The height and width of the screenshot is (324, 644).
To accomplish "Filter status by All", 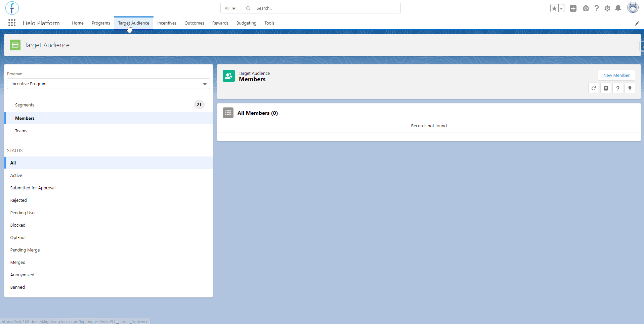I will [x=109, y=163].
